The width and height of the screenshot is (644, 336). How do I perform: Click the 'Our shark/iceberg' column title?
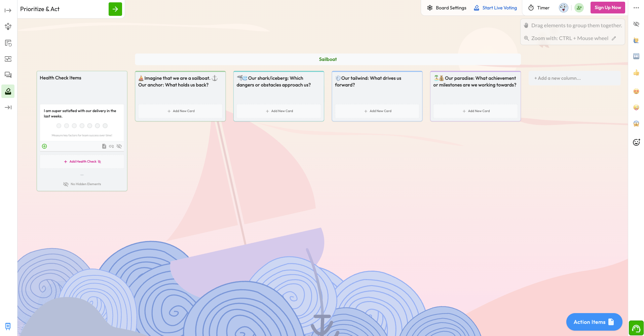274,81
